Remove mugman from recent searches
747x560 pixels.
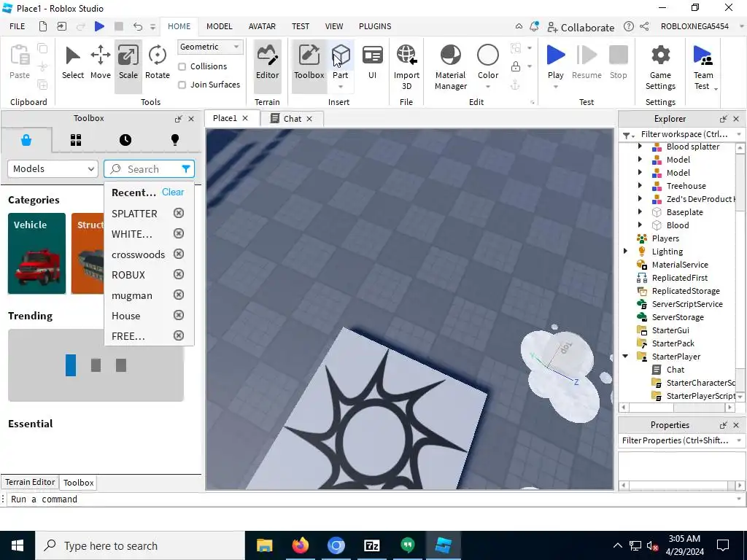tap(179, 295)
